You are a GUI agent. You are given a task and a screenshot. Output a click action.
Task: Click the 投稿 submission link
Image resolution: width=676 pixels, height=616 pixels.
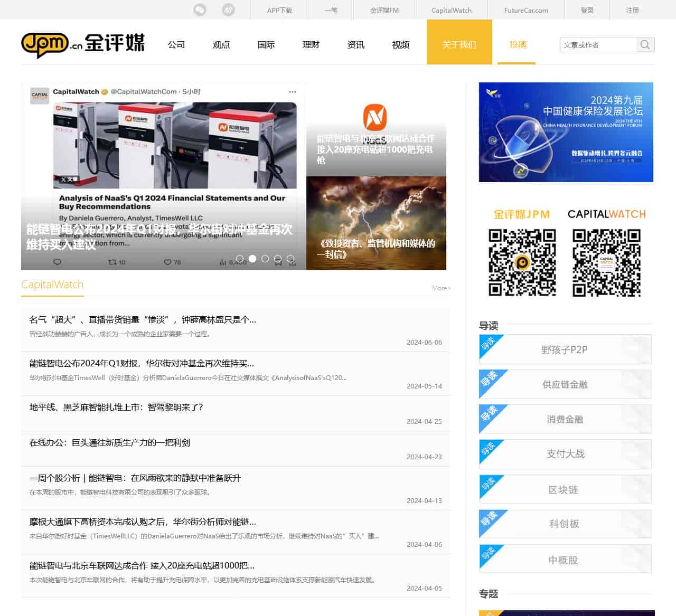click(516, 45)
